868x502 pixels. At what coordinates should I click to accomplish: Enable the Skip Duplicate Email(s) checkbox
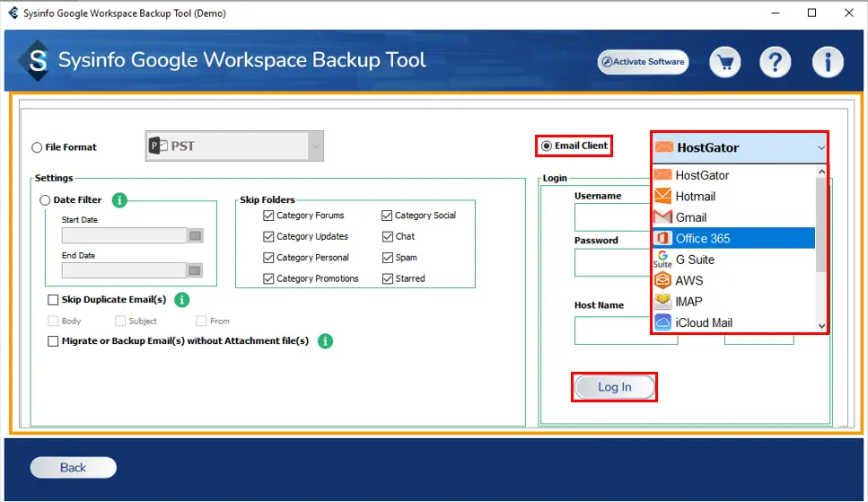53,300
